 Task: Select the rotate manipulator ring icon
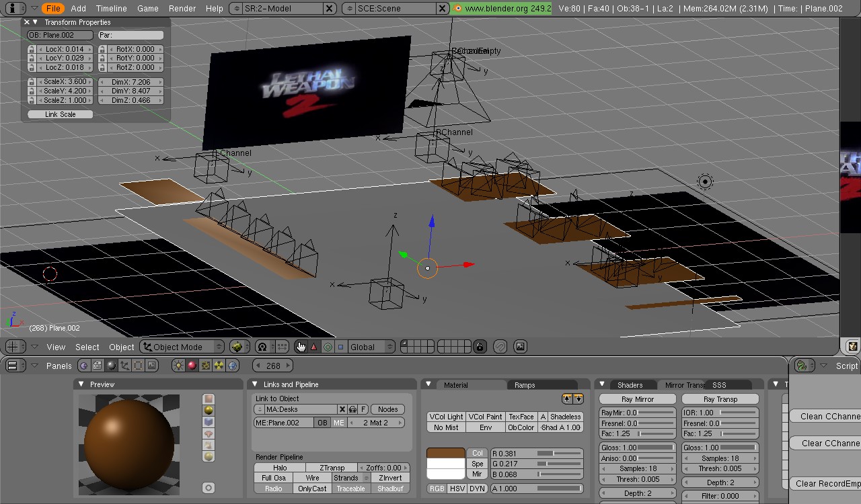point(328,347)
